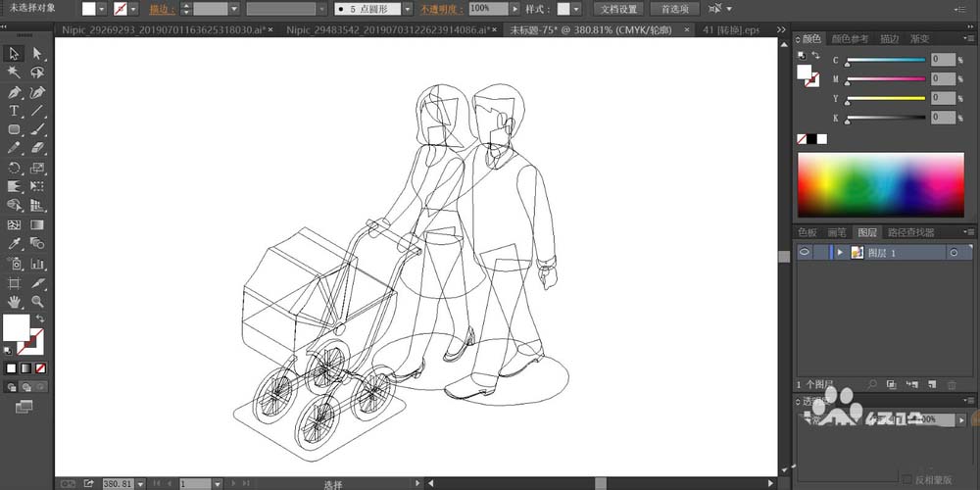Select the Gradient tool
The image size is (980, 490).
[37, 224]
